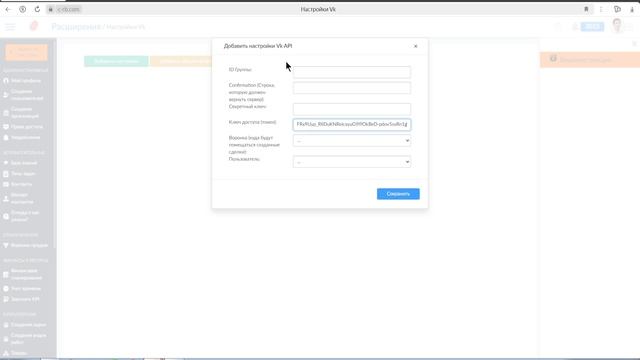
Task: Open Воронки продаж in the sidebar
Action: pos(29,245)
